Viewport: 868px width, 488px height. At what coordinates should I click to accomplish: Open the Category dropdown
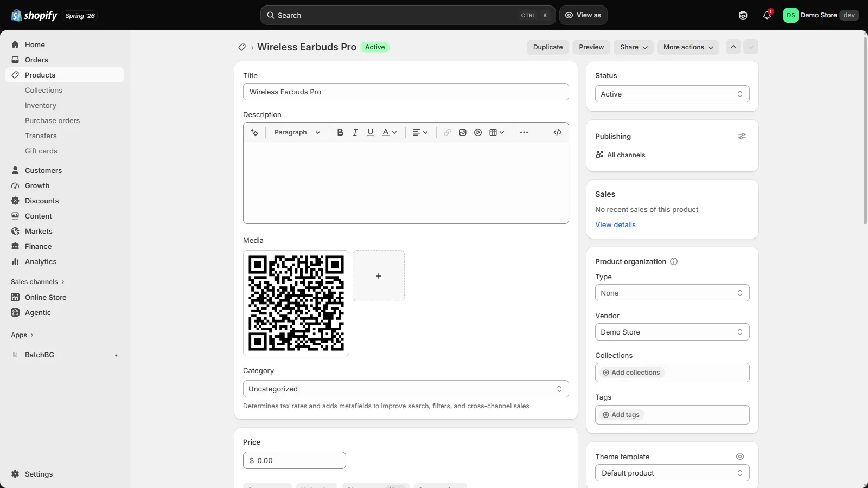pyautogui.click(x=406, y=389)
